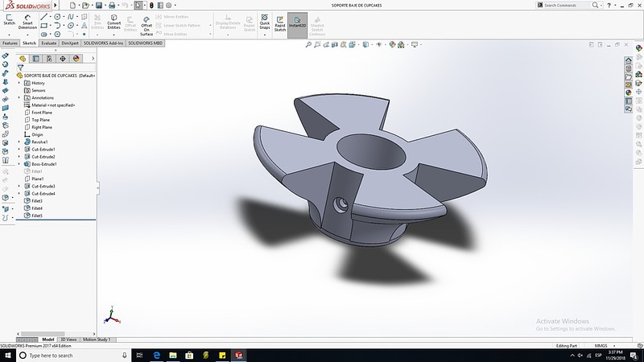
Task: Open the ConfigurationManager tab
Action: (49, 59)
